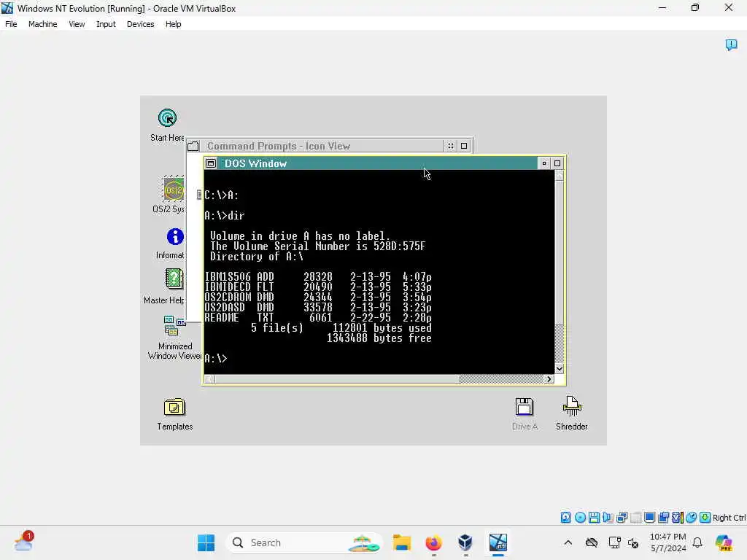Select the Drive A floppy icon
This screenshot has width=747, height=560.
524,407
